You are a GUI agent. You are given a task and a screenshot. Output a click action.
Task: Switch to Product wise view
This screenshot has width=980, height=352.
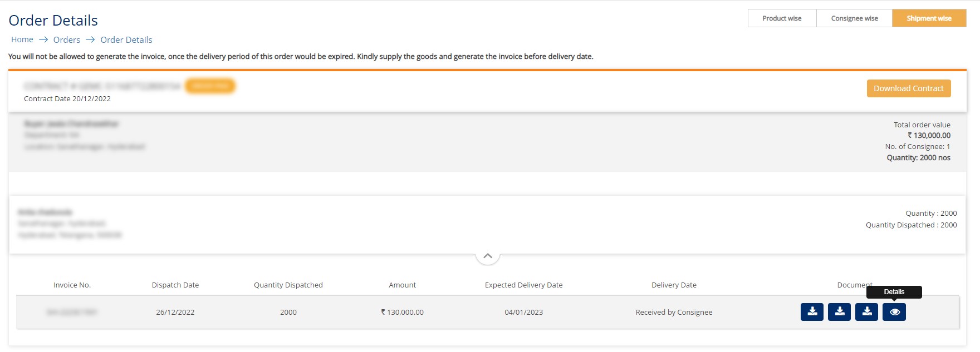tap(782, 18)
